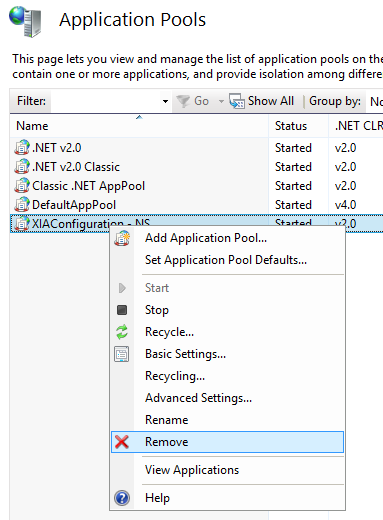383x520 pixels.
Task: Click the Basic Settings icon
Action: (x=122, y=354)
